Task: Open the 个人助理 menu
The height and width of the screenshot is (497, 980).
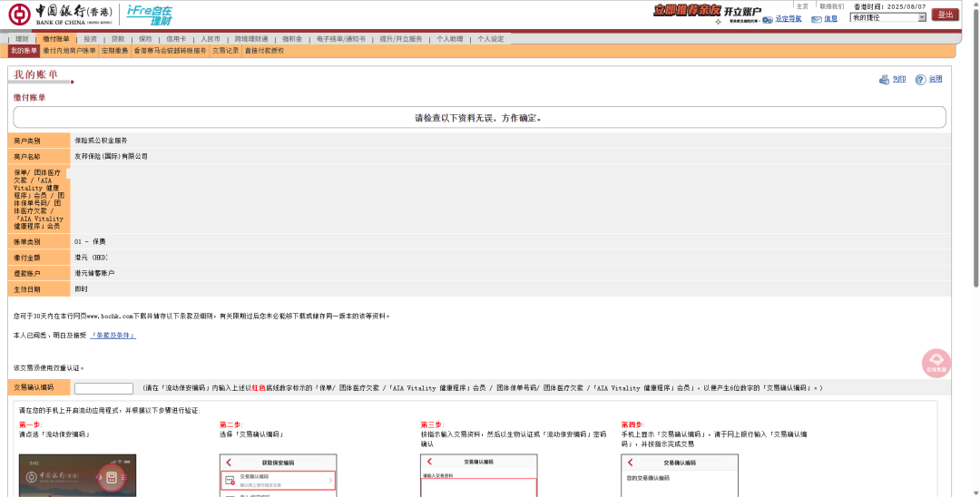Action: point(450,39)
